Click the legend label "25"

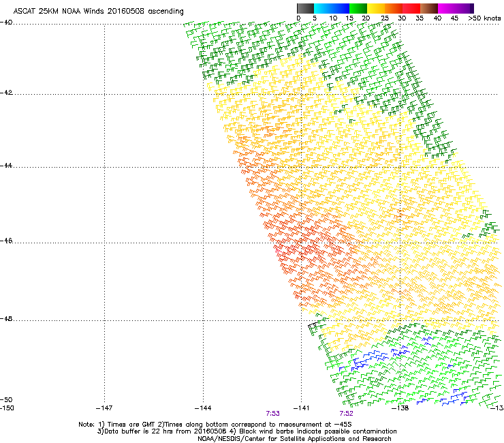tap(384, 18)
